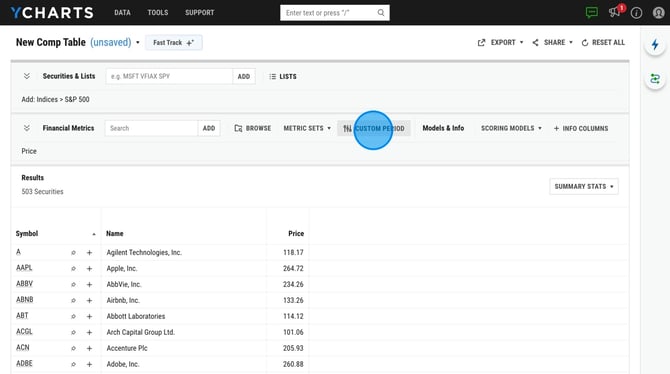Click Add next to securities input
The image size is (670, 374).
[244, 77]
